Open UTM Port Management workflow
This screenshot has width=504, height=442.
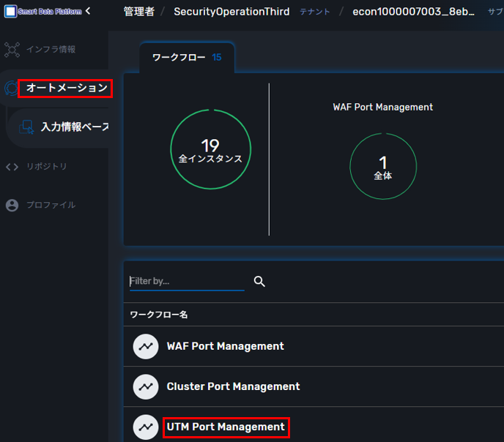click(x=226, y=427)
